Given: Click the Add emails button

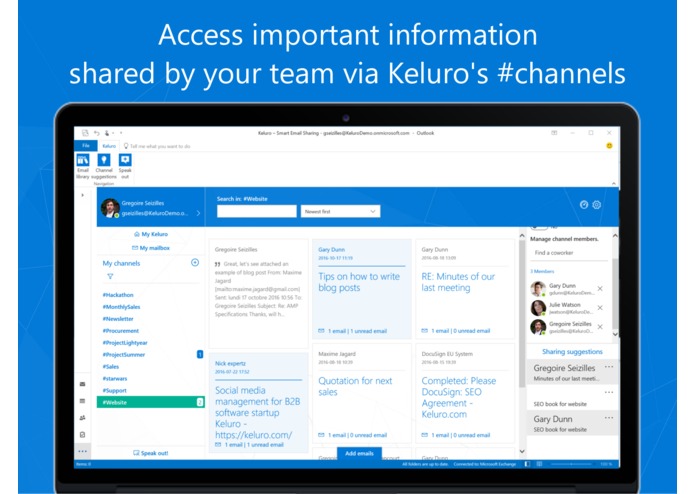Looking at the screenshot, I should point(359,453).
